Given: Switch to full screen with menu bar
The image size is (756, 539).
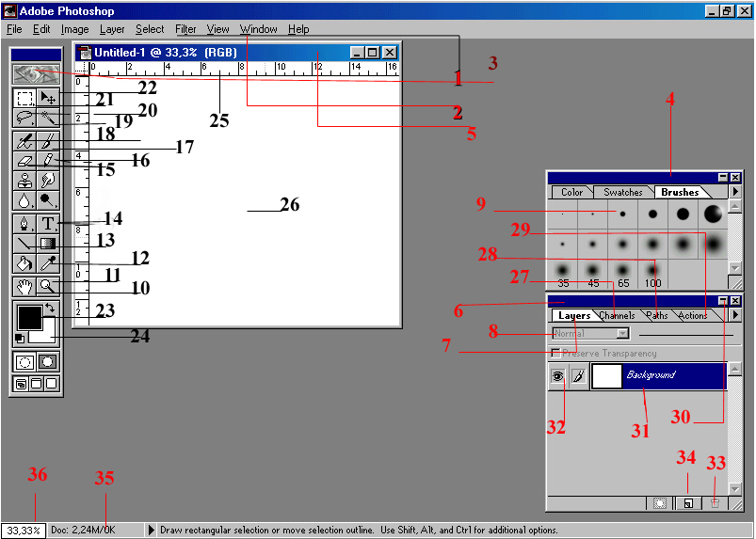Looking at the screenshot, I should pyautogui.click(x=36, y=384).
